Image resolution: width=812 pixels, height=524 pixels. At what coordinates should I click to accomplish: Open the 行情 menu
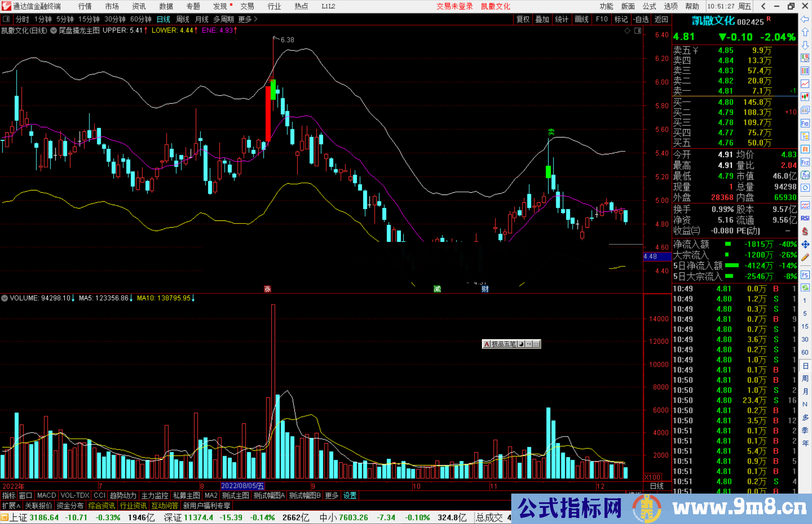85,6
